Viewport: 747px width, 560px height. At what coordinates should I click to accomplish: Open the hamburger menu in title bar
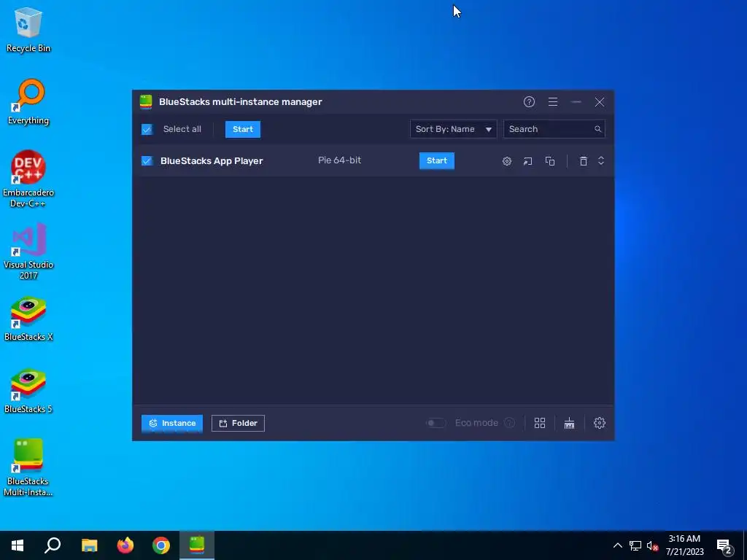click(553, 102)
